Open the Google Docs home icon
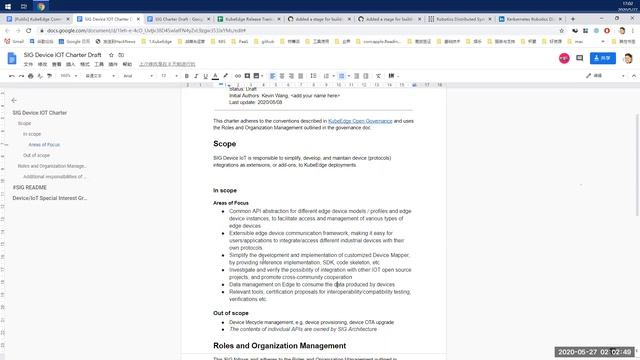 pyautogui.click(x=12, y=58)
